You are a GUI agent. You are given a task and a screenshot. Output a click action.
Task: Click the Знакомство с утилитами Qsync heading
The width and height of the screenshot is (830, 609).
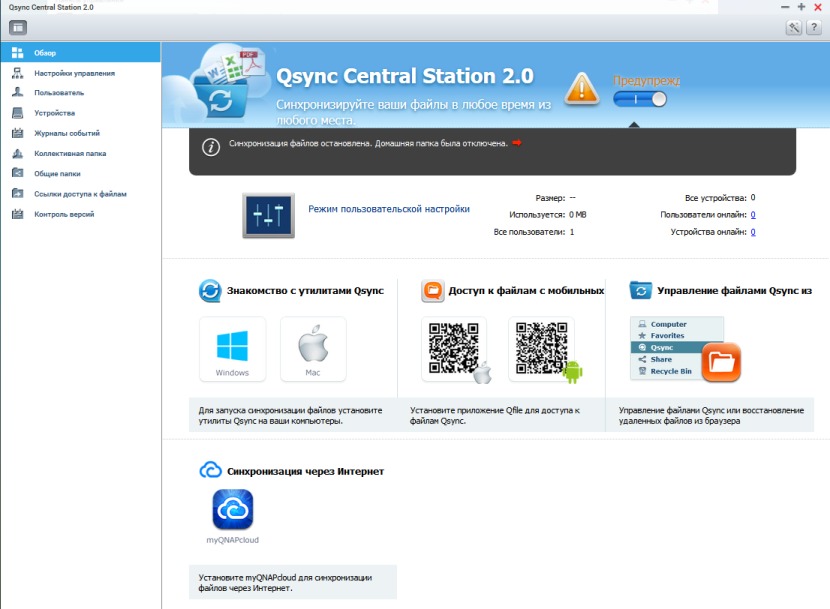point(305,291)
